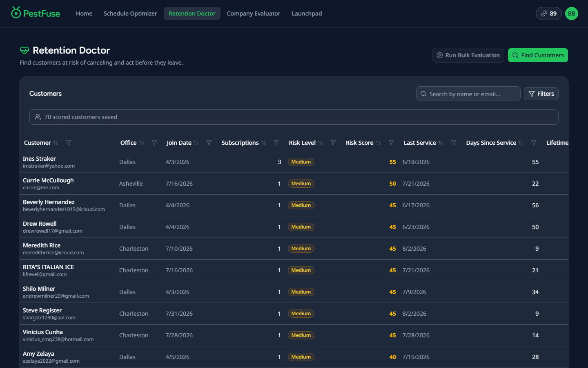The height and width of the screenshot is (368, 588).
Task: Filter by Risk Level
Action: click(x=333, y=143)
